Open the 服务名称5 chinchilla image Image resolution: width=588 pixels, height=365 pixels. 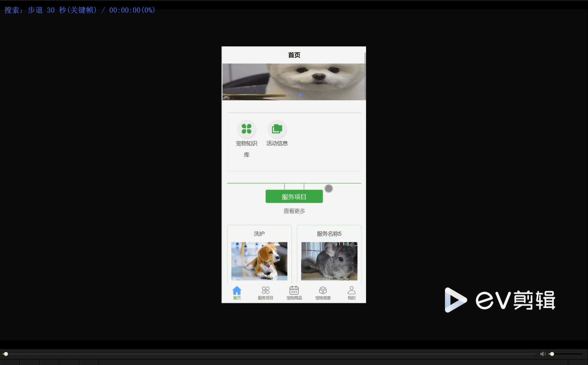(x=329, y=261)
